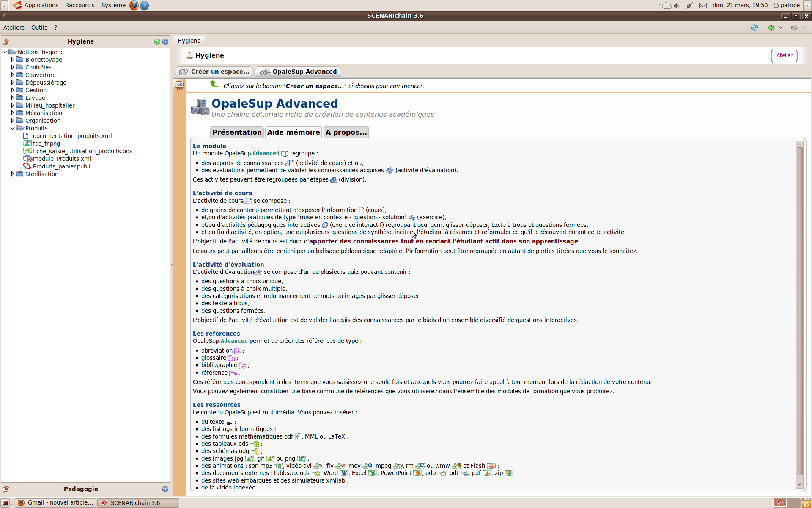Switch to the Présentation tab
Viewport: 812px width, 508px height.
click(237, 132)
